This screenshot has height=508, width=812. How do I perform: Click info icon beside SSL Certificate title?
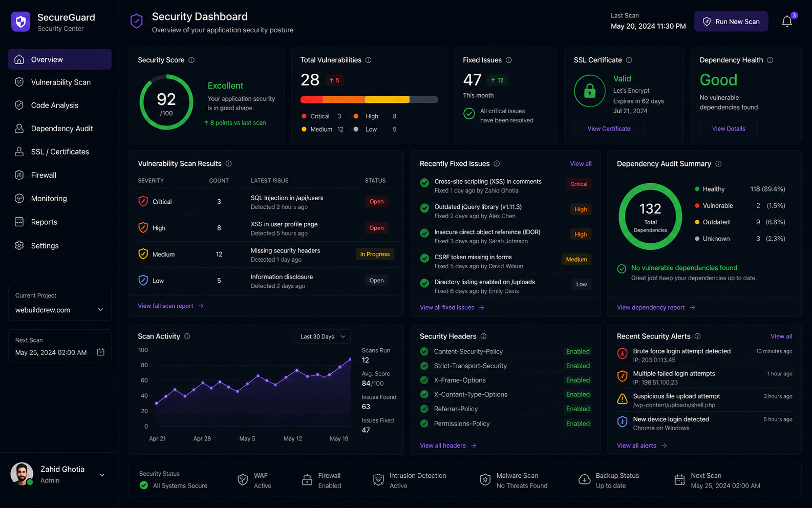pos(629,60)
